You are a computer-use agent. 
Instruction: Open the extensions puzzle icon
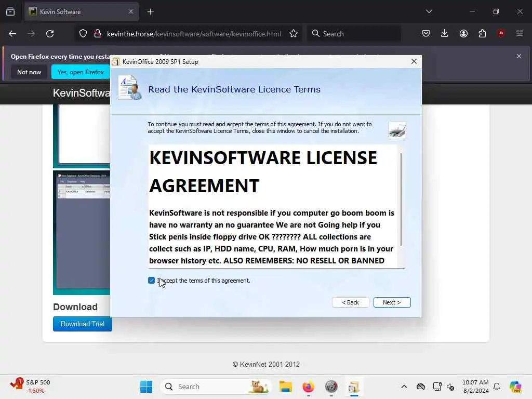coord(482,33)
